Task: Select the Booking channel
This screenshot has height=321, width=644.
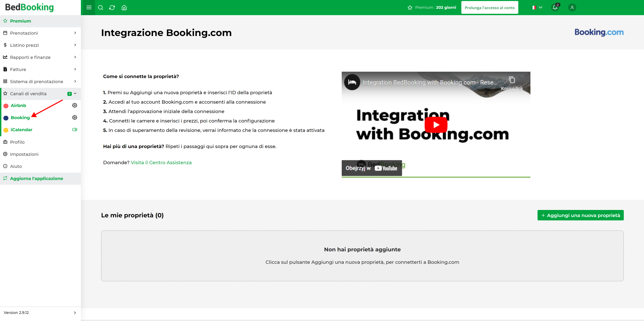Action: (x=20, y=117)
